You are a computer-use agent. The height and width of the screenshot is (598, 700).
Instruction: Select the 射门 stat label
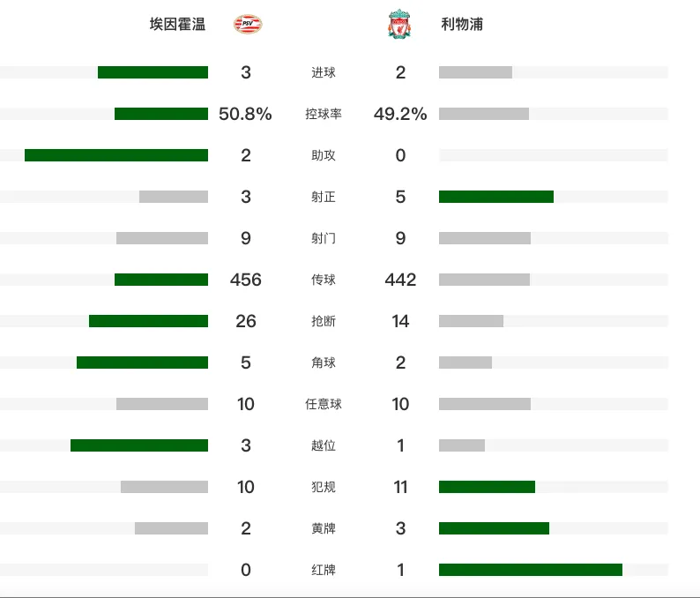click(x=324, y=238)
